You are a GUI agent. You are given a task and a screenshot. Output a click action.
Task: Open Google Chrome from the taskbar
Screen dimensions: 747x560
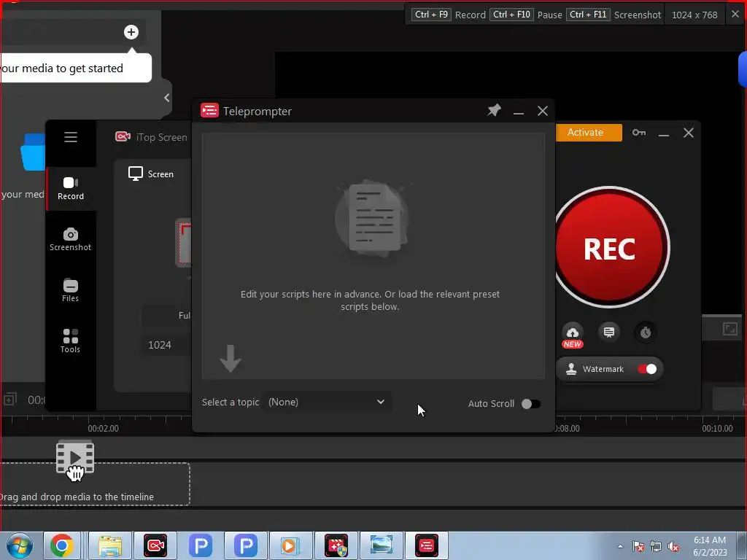pos(61,545)
